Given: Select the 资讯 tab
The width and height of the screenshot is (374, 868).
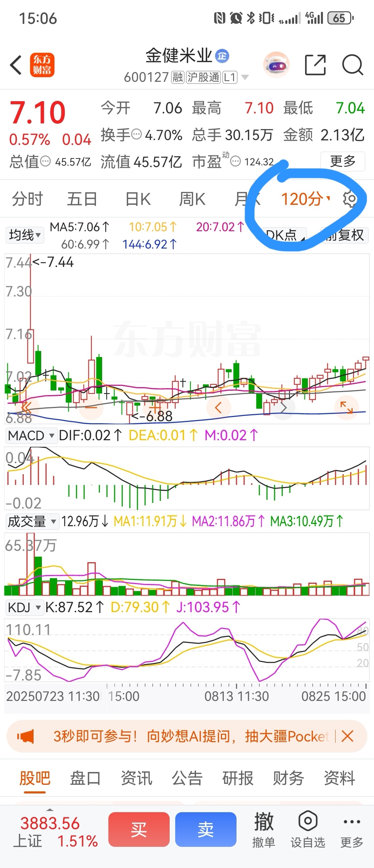Looking at the screenshot, I should pos(136,778).
